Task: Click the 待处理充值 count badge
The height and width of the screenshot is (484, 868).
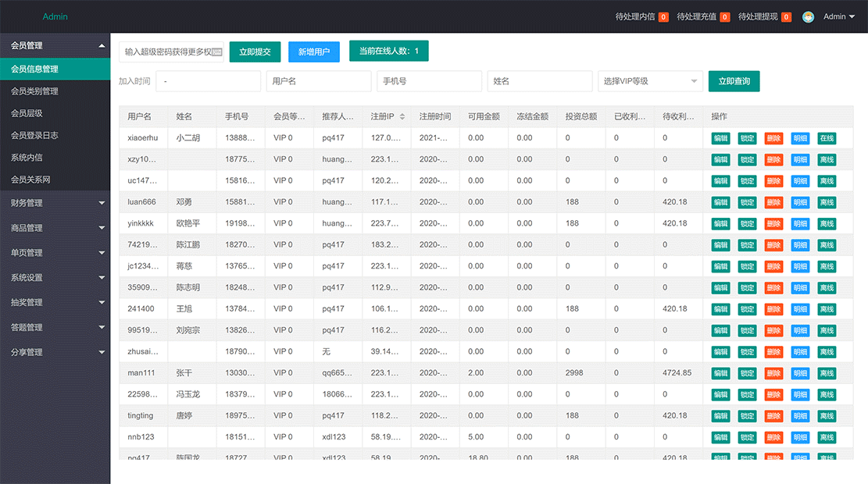Action: [725, 17]
